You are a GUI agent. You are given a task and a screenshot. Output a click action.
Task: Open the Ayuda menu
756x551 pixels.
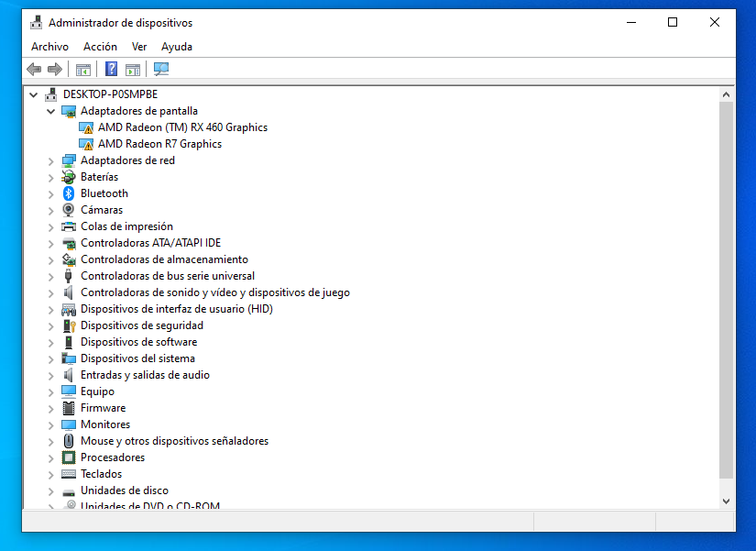[x=177, y=47]
